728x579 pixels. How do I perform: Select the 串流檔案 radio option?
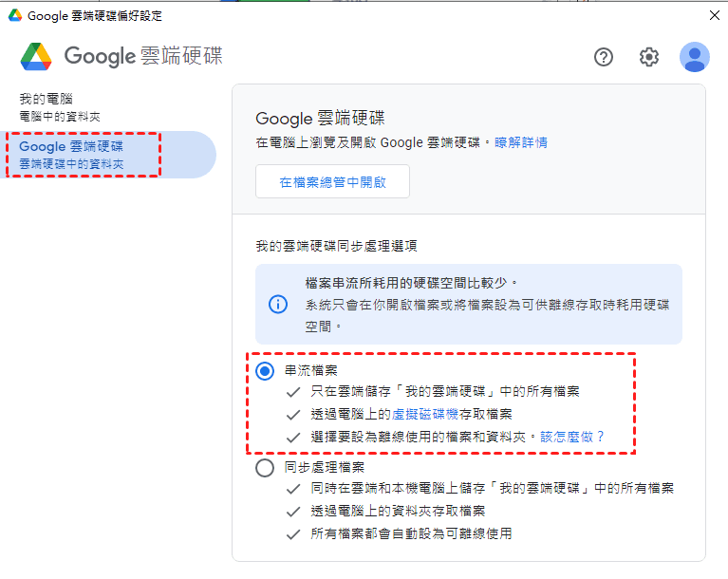click(265, 370)
